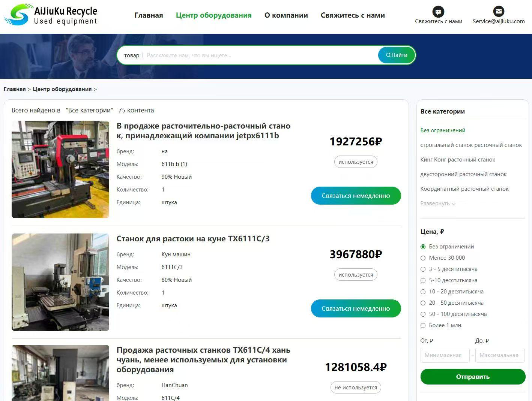Filter by Координатный расточный станок category

464,189
